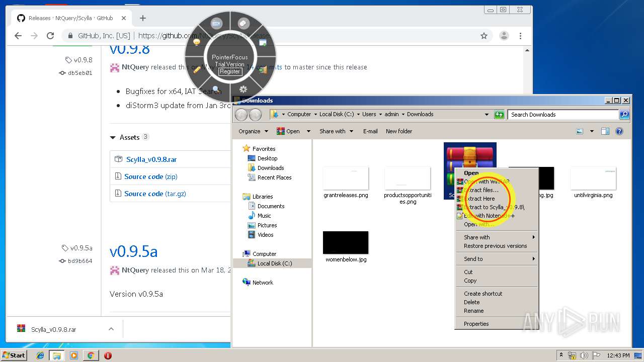Click the Explorer forward arrow button
The image size is (644, 362).
(x=256, y=115)
